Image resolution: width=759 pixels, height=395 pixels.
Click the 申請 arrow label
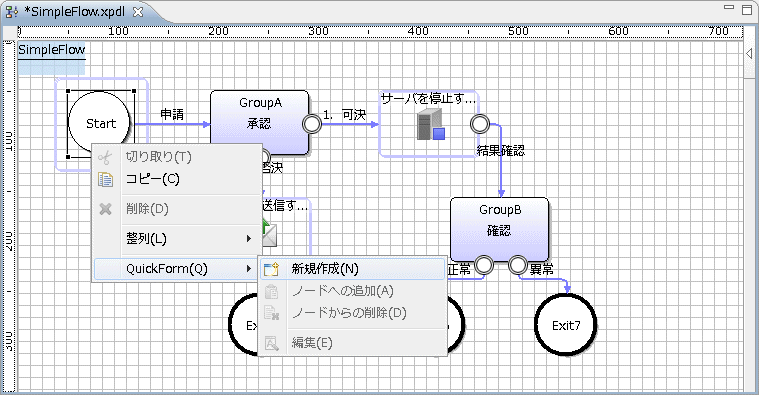[x=172, y=114]
